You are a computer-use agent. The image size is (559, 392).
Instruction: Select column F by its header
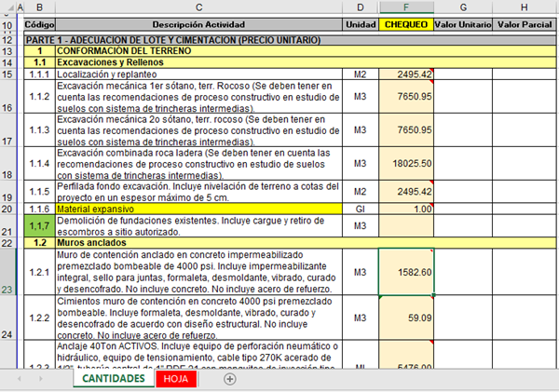pyautogui.click(x=406, y=7)
